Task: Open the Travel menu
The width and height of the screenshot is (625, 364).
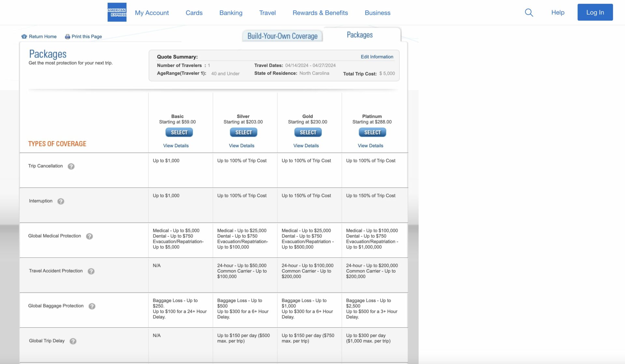Action: (267, 13)
